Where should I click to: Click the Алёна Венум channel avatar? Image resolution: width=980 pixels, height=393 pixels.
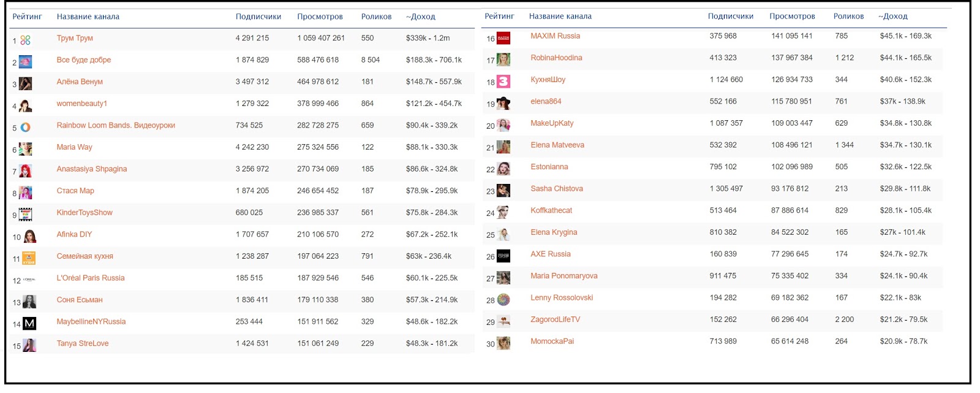tap(25, 83)
